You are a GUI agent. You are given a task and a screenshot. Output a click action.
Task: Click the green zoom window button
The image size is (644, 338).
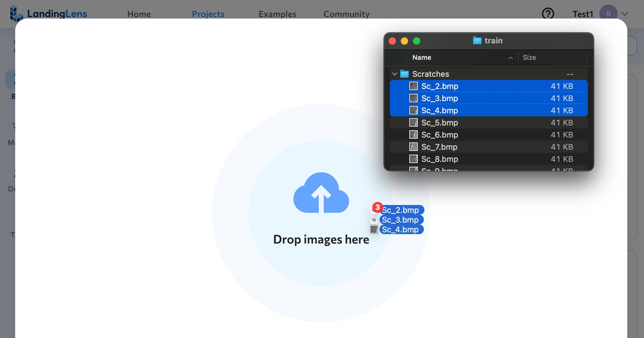tap(417, 41)
